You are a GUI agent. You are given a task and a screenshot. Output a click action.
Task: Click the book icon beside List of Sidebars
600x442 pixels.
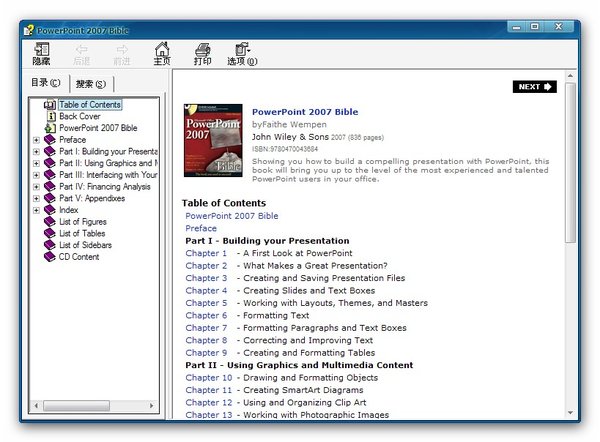(50, 245)
